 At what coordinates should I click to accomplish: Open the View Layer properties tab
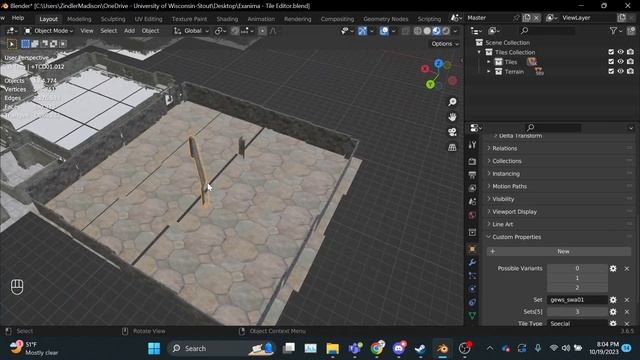tap(472, 188)
